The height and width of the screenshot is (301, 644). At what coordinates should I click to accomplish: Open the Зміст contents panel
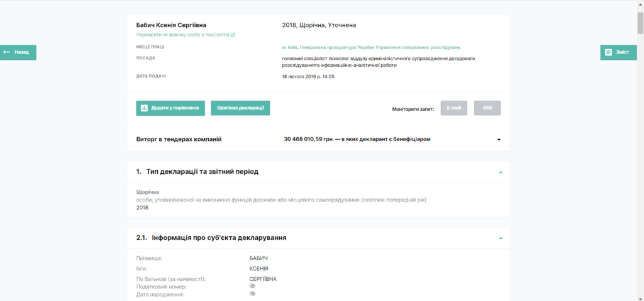coord(619,52)
